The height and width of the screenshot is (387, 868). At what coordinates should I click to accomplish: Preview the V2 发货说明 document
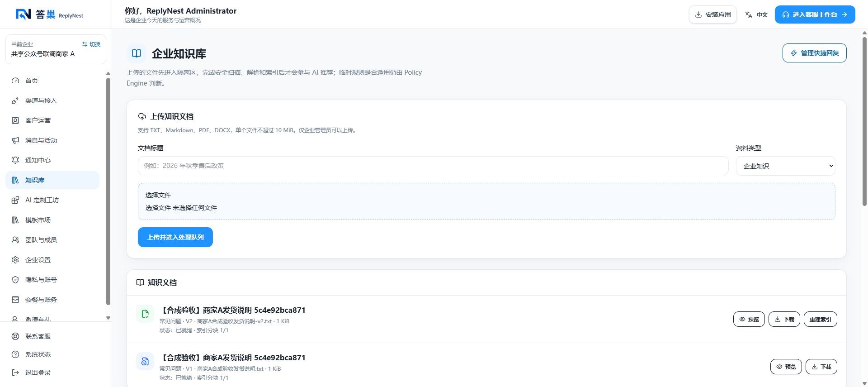(749, 319)
